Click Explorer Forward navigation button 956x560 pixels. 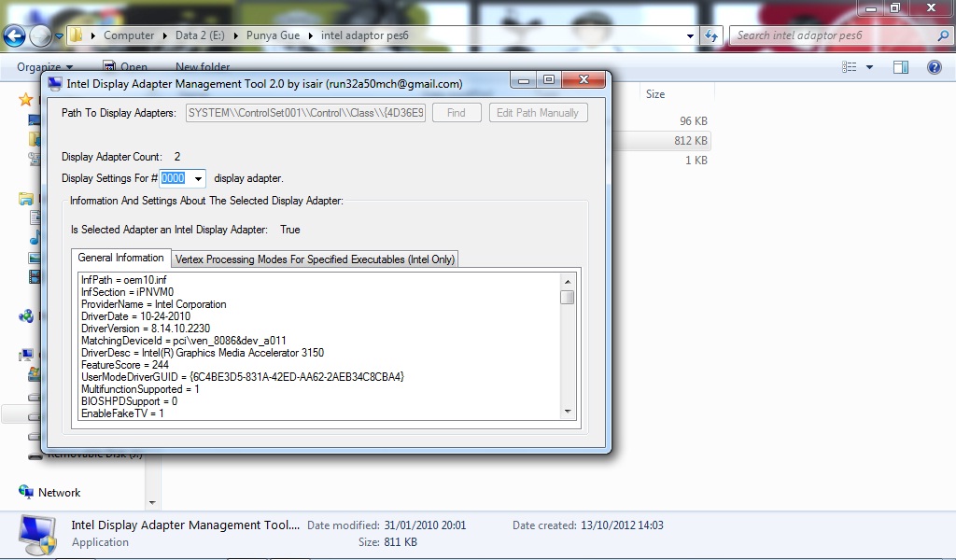tap(41, 36)
